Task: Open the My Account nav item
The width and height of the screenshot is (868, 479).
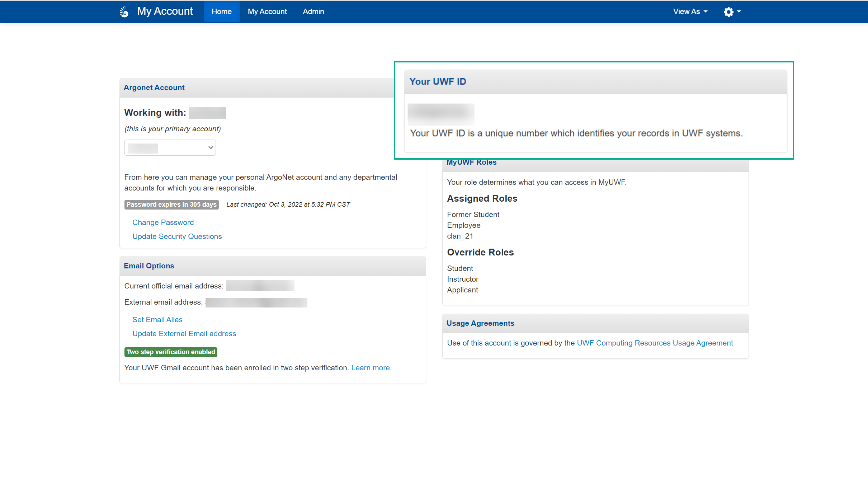Action: (267, 11)
